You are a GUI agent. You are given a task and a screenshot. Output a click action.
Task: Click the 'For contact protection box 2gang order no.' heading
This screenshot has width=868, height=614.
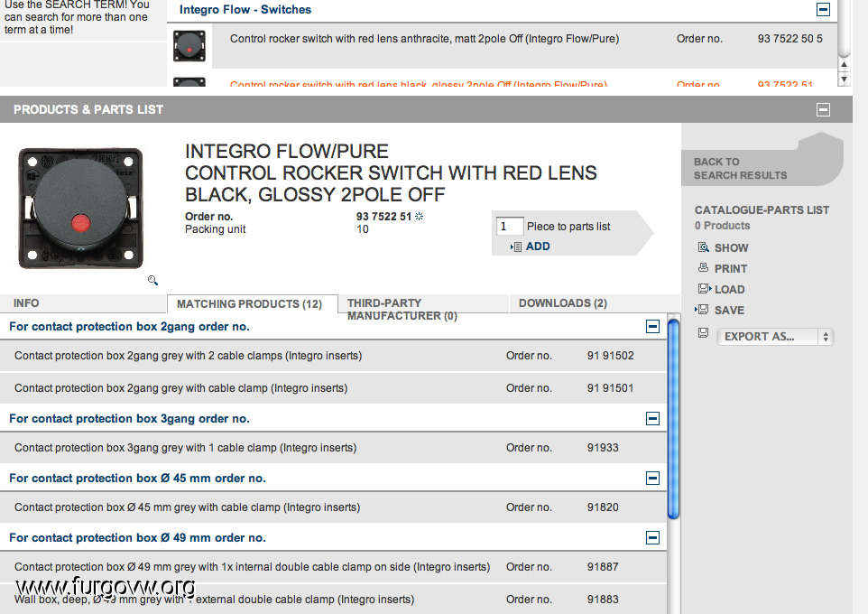(x=129, y=326)
